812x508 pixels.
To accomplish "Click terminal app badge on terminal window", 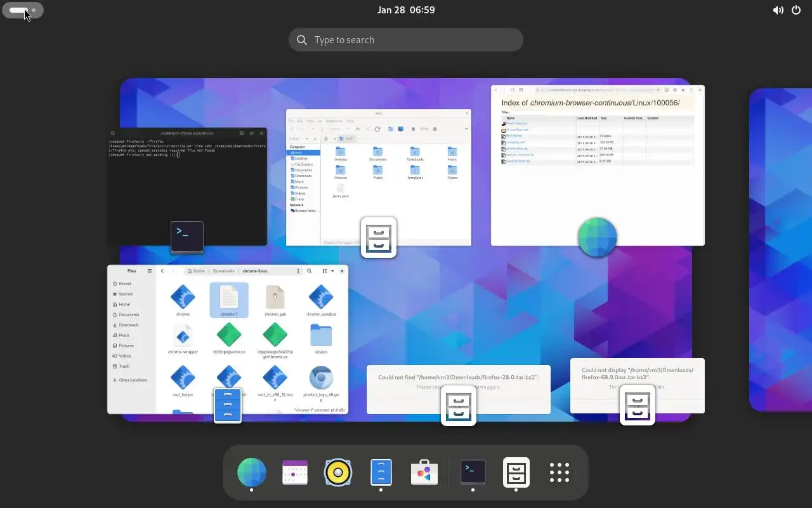I will coord(187,237).
